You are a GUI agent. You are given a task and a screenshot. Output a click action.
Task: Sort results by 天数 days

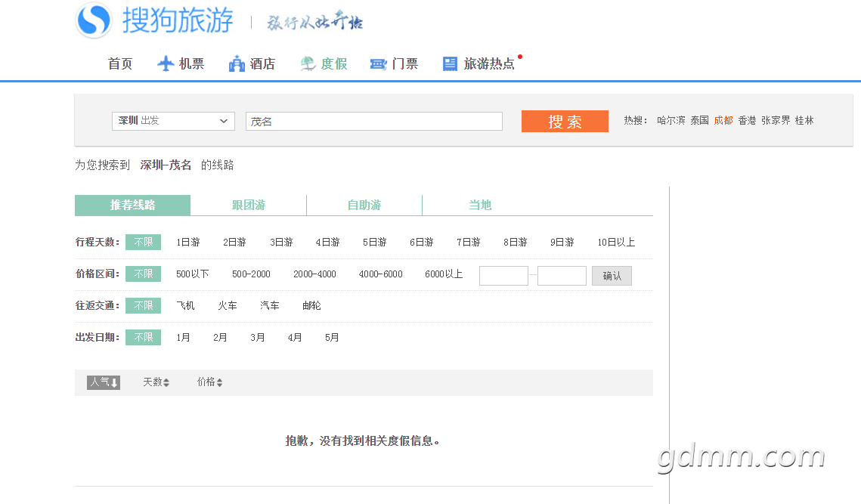(156, 382)
